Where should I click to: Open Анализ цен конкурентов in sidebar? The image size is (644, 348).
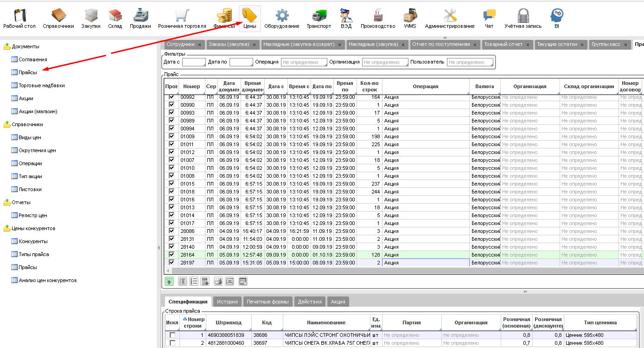[x=47, y=280]
